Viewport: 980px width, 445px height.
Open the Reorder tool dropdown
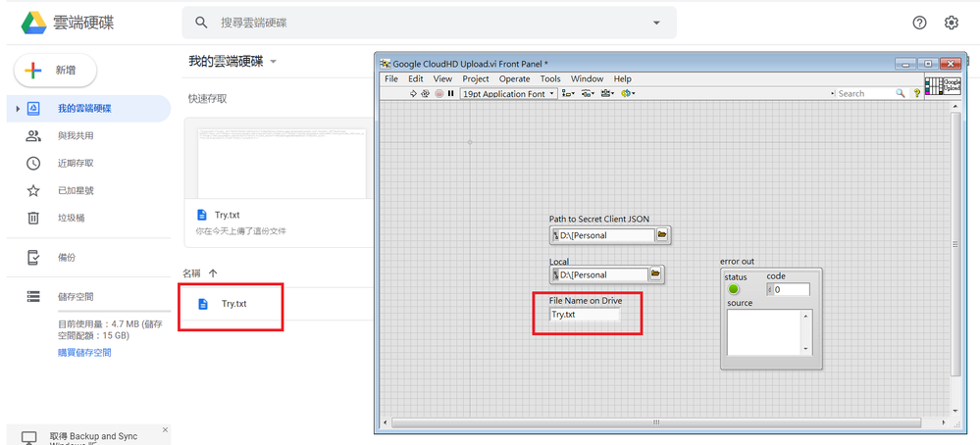pyautogui.click(x=628, y=94)
